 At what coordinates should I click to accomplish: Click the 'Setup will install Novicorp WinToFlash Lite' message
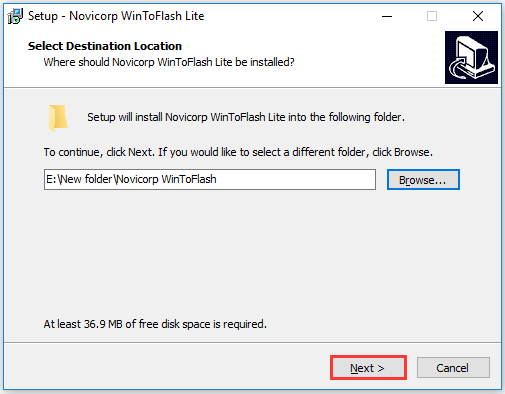[246, 117]
